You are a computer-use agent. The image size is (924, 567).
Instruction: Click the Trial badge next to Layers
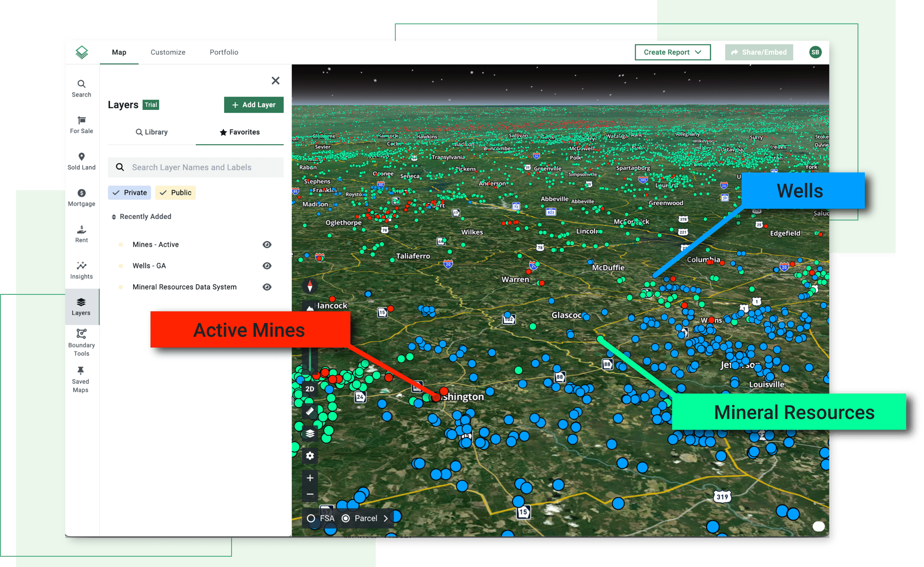[x=151, y=105]
